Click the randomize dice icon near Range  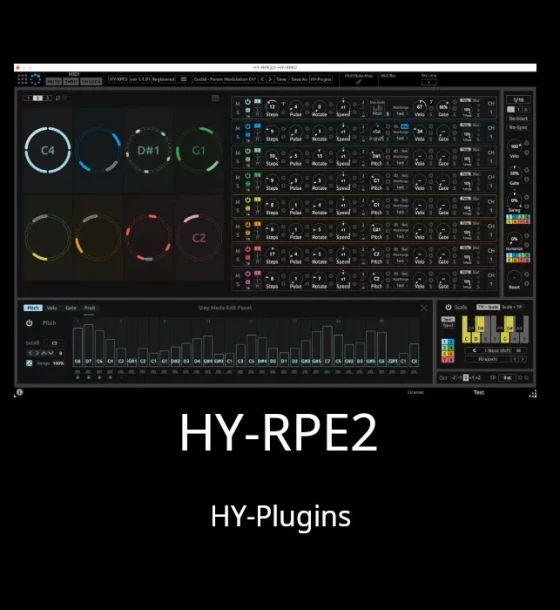click(29, 363)
